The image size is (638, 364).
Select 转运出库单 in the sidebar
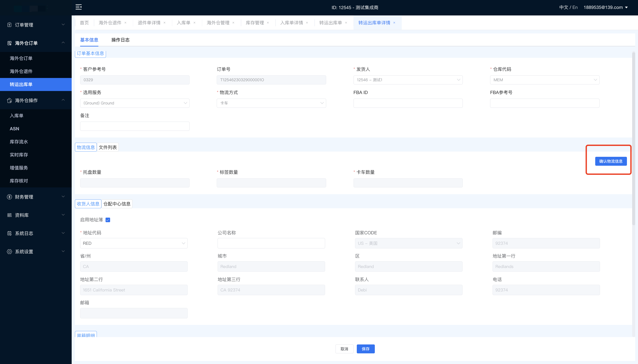pos(36,84)
